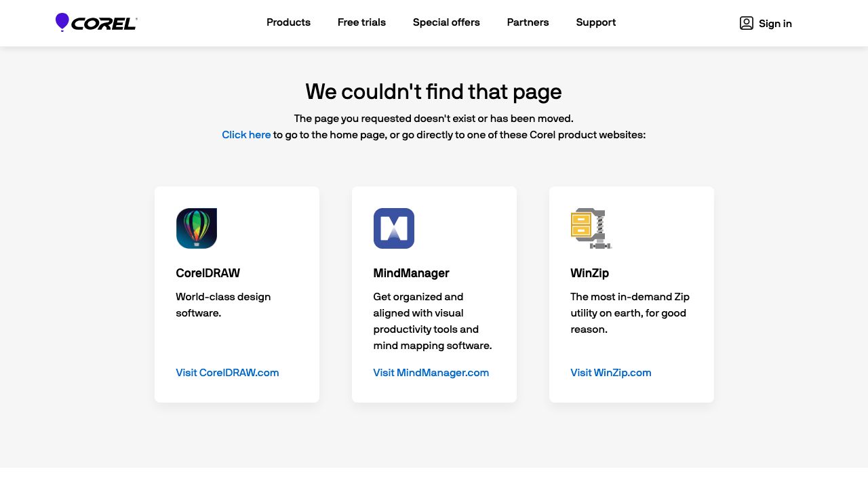Click 'World-class design software.' description
This screenshot has height=488, width=868.
coord(223,305)
